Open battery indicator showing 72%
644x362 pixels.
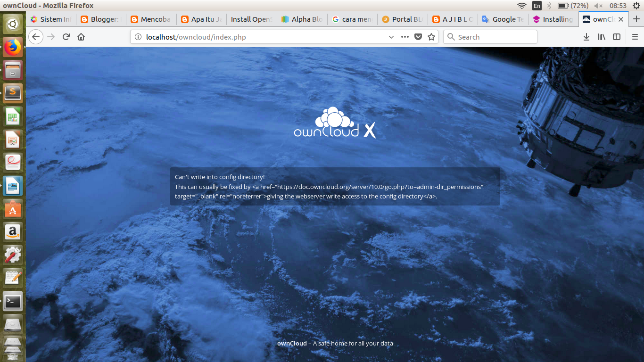pos(573,6)
